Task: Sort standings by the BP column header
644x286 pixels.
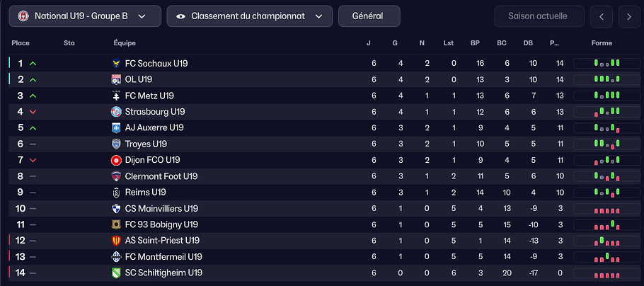Action: point(475,43)
